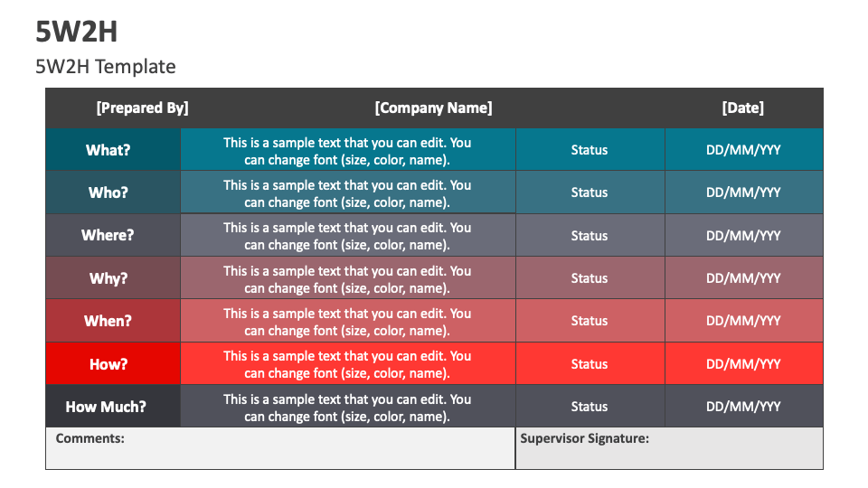Viewport: 868px width, 488px height.
Task: Select the Status cell in the How? row
Action: (x=590, y=363)
